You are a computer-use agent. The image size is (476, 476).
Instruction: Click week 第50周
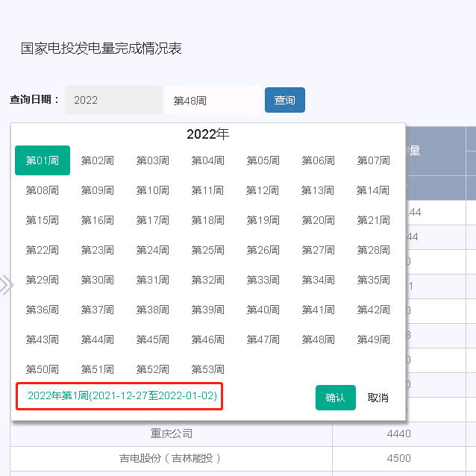point(43,369)
